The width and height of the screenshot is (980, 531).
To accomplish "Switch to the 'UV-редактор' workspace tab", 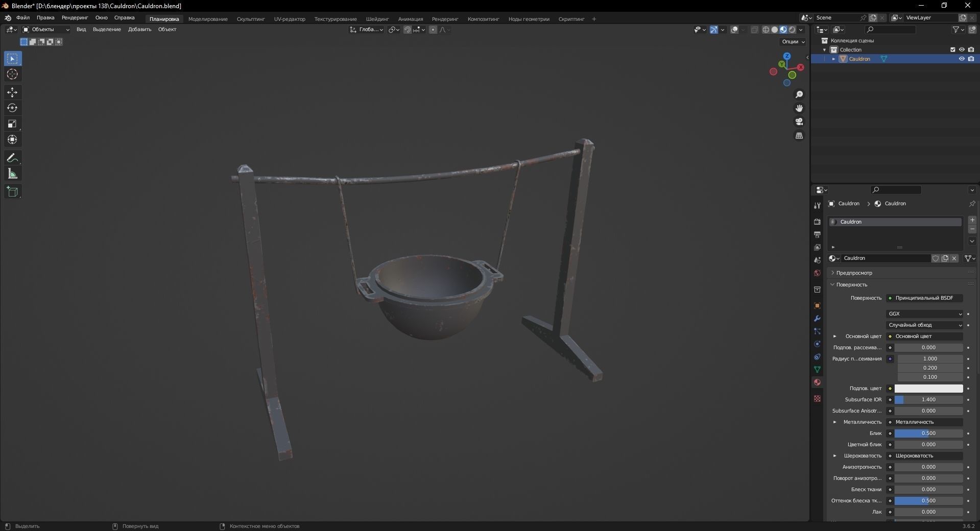I will 290,19.
